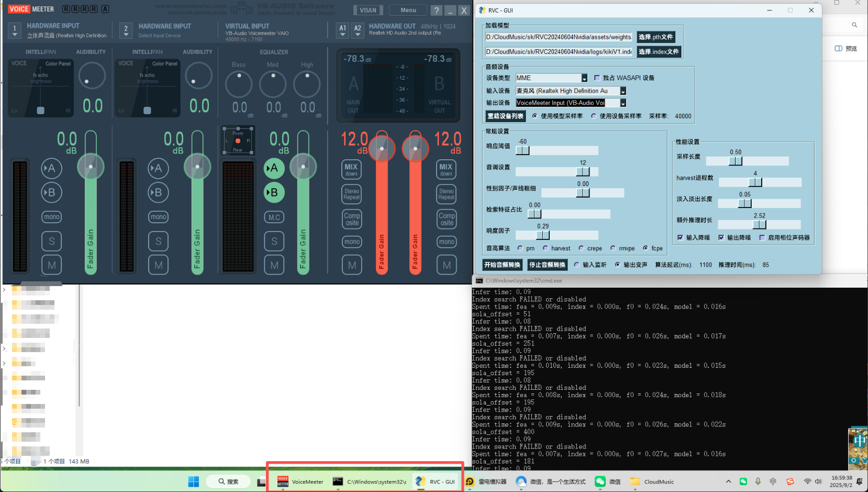Screen dimensions: 868x492
Task: Mute the first hardware input strip
Action: click(51, 265)
